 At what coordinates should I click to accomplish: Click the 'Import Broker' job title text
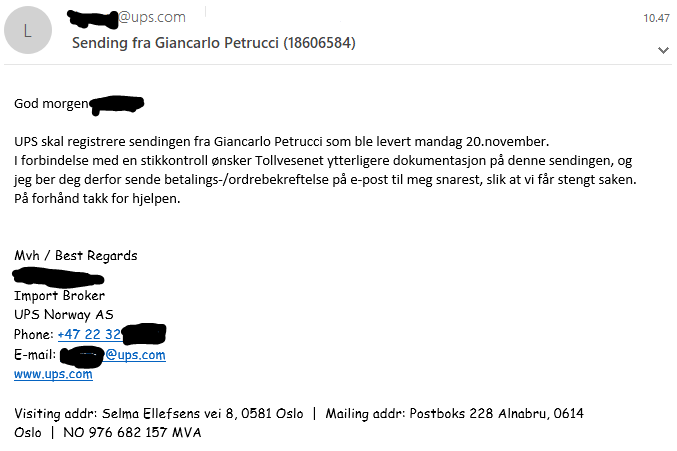(59, 295)
